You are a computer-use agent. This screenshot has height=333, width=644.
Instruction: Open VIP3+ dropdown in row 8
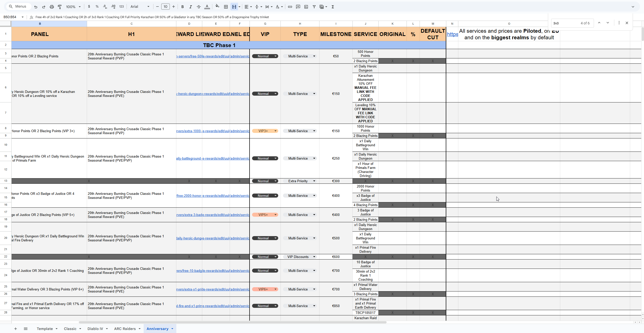[x=275, y=131]
